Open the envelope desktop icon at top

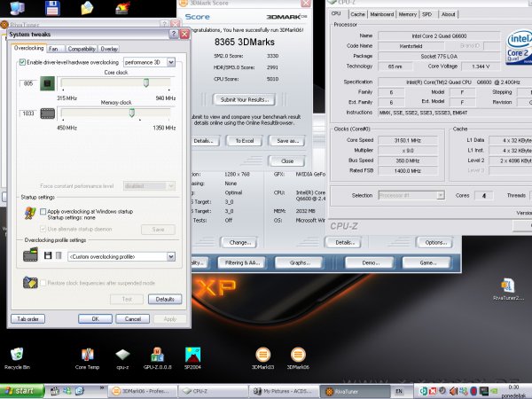(x=87, y=8)
